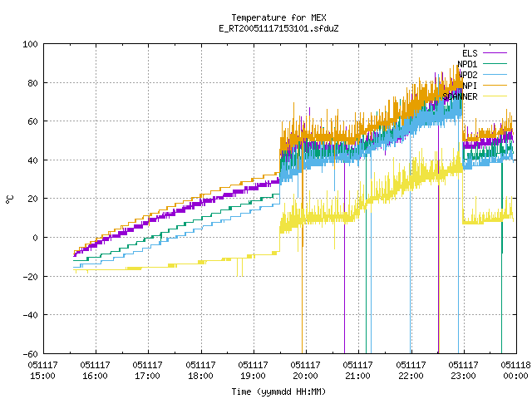Click the y-axis value 40
The width and height of the screenshot is (532, 399).
(32, 160)
